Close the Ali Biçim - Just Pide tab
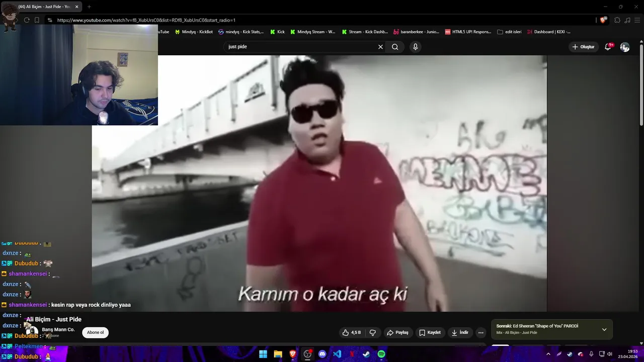 (x=77, y=7)
